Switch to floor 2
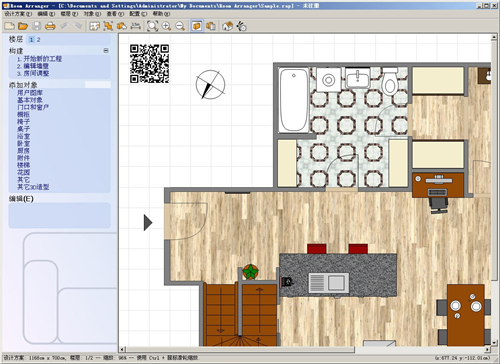 click(x=38, y=40)
